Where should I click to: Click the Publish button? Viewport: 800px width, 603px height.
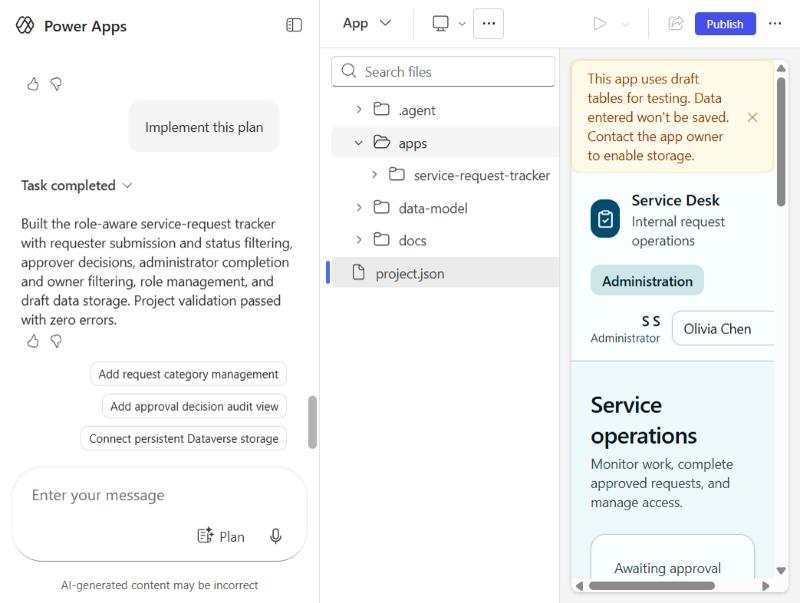pyautogui.click(x=725, y=23)
